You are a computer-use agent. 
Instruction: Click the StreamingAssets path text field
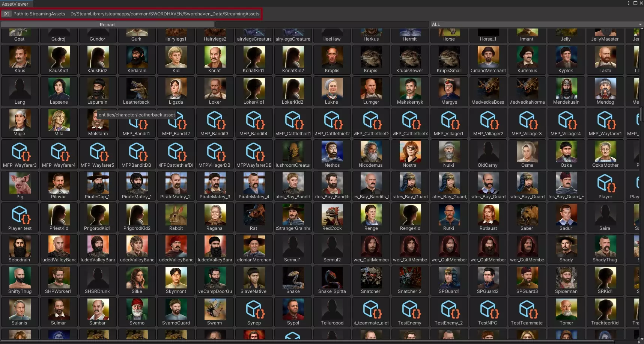[x=165, y=14]
